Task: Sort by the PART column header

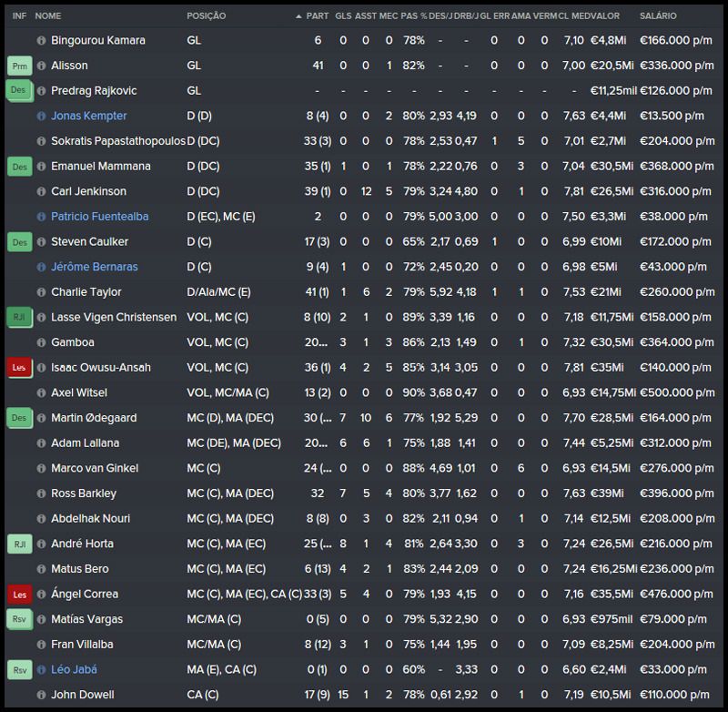Action: 317,16
